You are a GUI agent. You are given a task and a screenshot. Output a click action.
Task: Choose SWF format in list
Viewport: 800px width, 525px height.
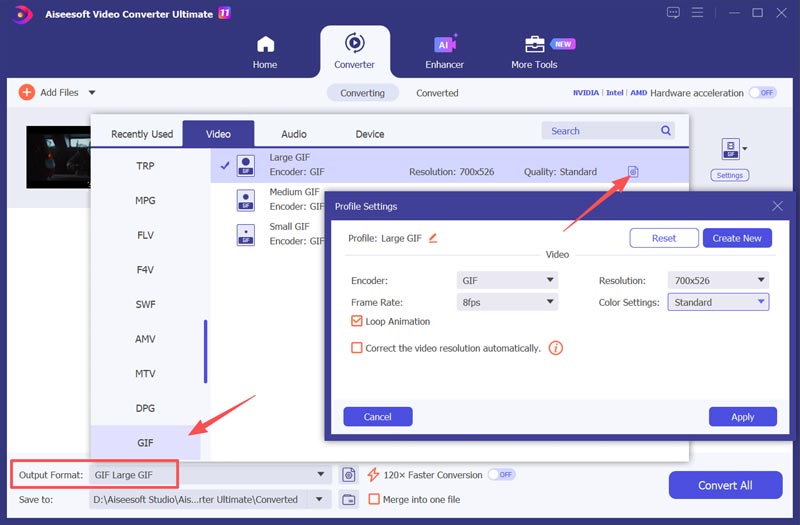[x=145, y=305]
